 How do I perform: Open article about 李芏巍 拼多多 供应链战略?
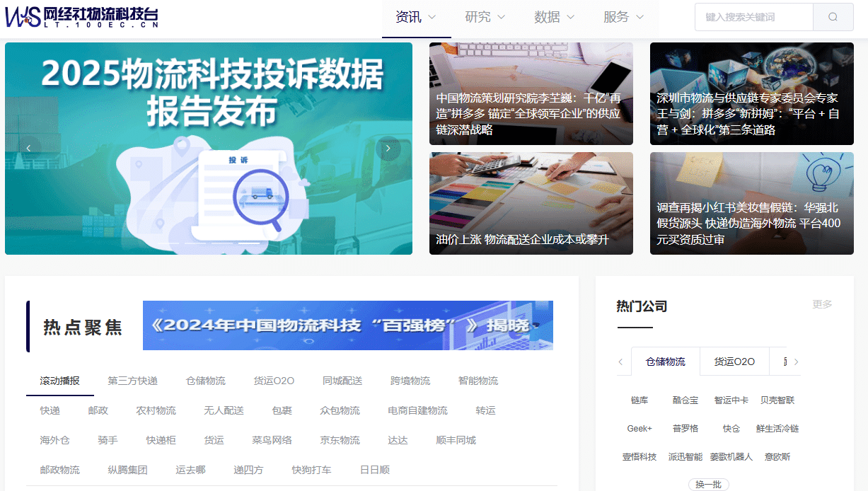(x=531, y=93)
